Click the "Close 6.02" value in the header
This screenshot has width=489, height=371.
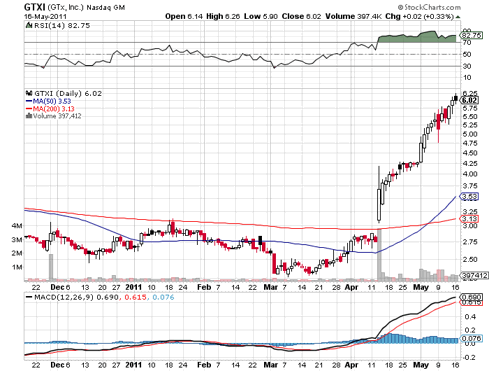[x=301, y=16]
